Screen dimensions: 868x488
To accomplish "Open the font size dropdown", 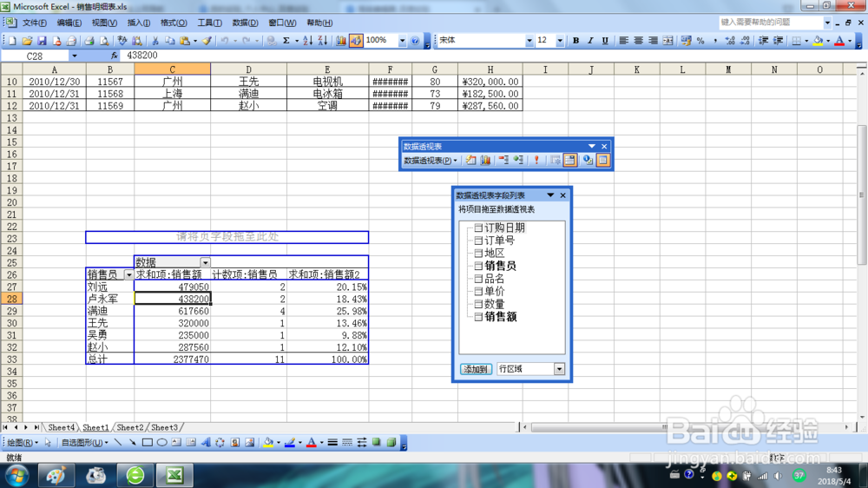I will tap(560, 41).
